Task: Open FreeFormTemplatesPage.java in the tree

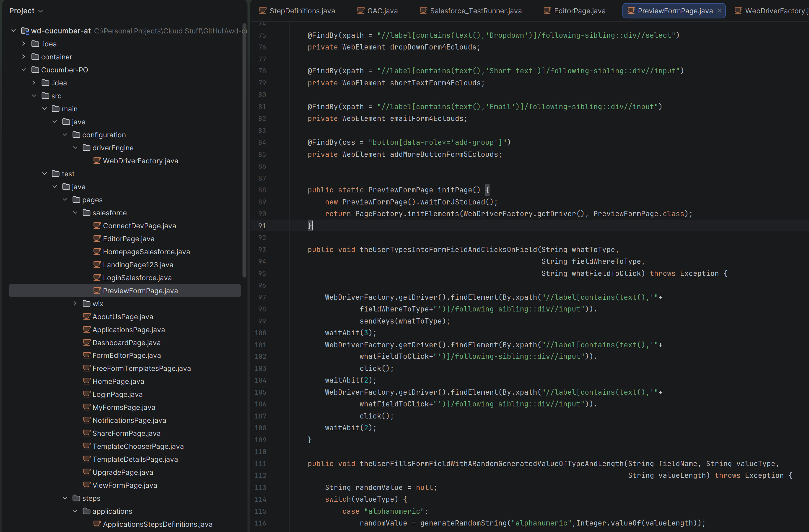Action: pos(141,368)
